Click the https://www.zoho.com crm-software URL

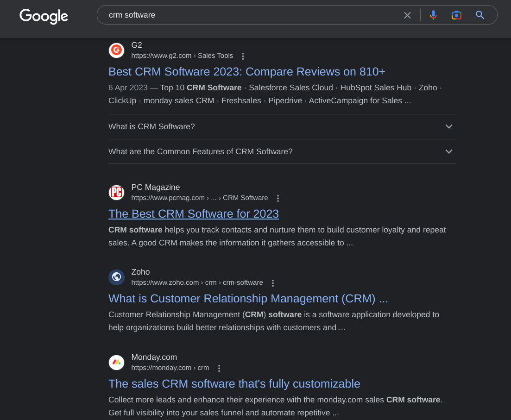pyautogui.click(x=197, y=282)
